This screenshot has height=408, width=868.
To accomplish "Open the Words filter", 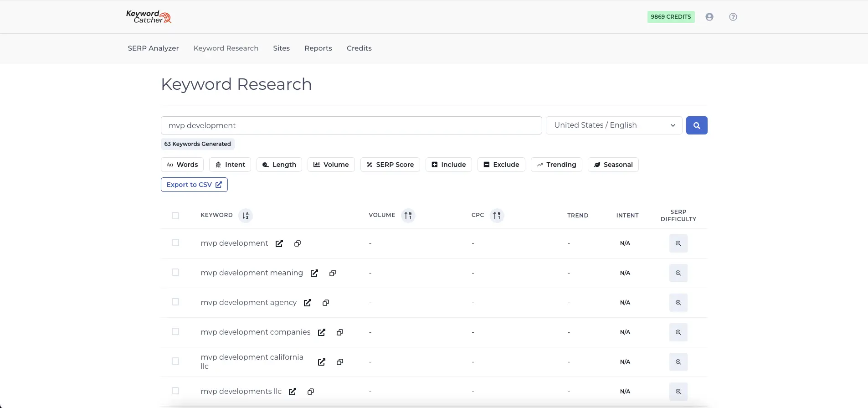I will point(182,165).
